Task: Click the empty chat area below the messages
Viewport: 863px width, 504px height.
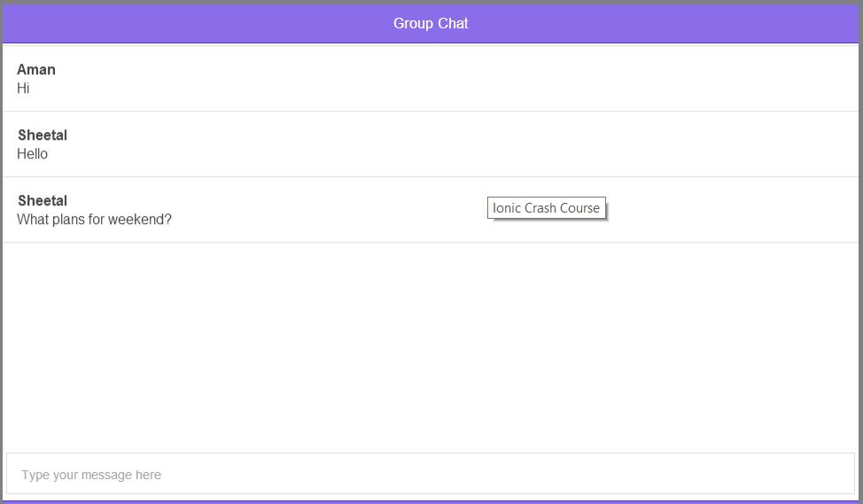Action: click(431, 345)
